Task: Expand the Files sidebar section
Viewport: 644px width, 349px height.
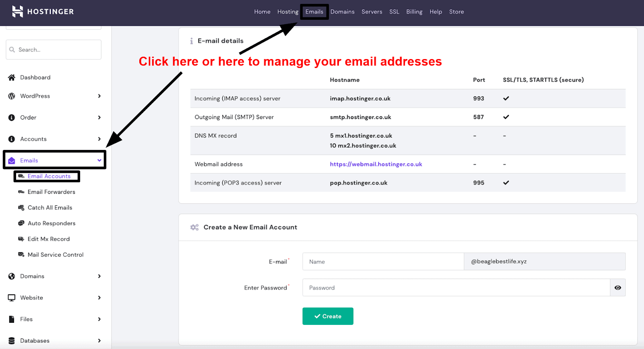Action: (x=99, y=319)
